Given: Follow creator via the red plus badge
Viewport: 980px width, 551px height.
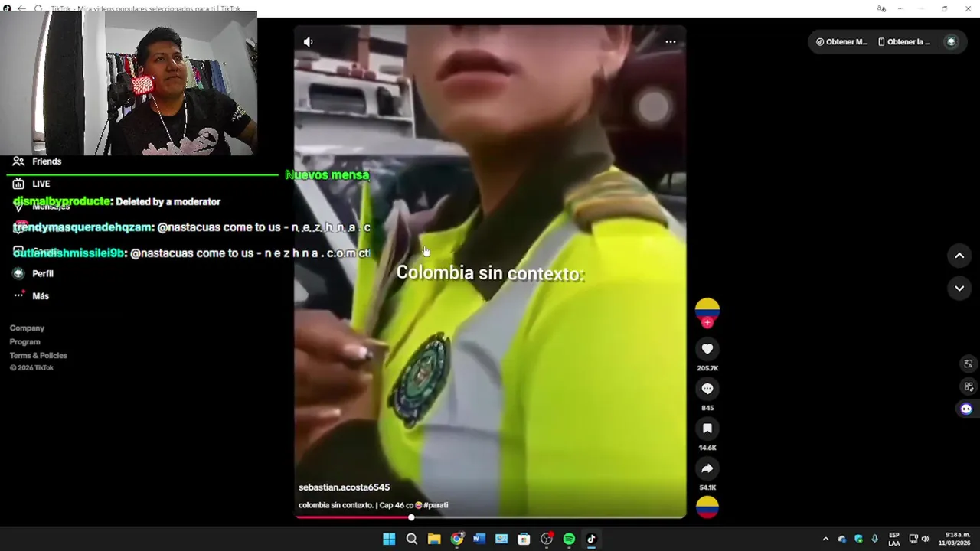Looking at the screenshot, I should [707, 323].
